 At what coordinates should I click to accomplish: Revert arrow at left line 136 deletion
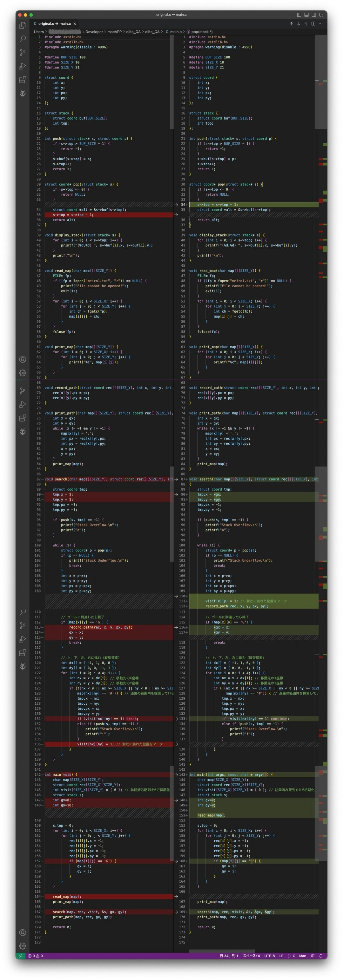tap(176, 744)
